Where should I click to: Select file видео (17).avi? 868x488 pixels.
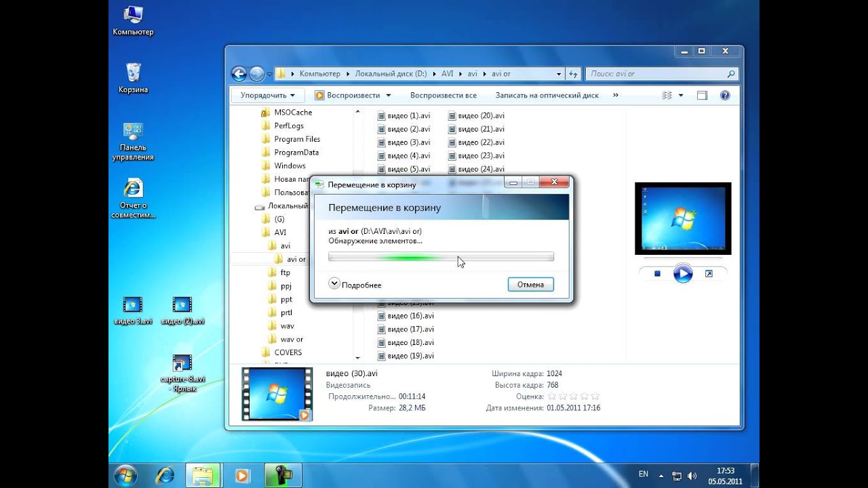(406, 329)
